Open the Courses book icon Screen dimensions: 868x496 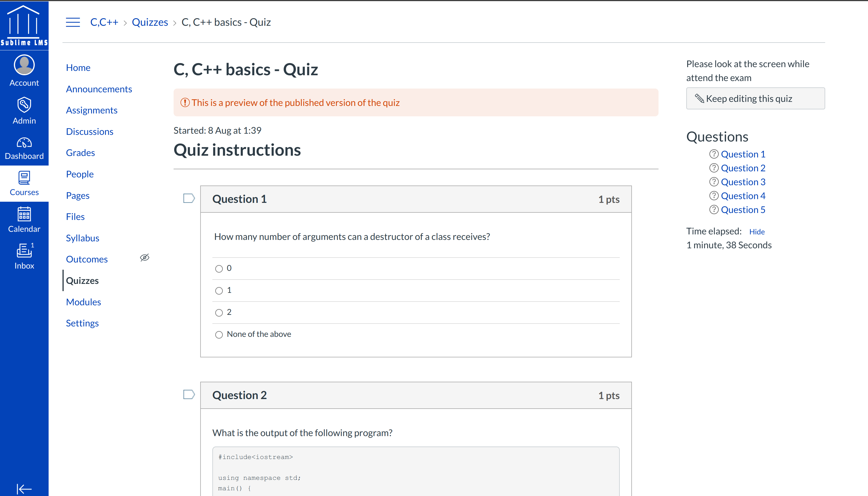point(24,181)
